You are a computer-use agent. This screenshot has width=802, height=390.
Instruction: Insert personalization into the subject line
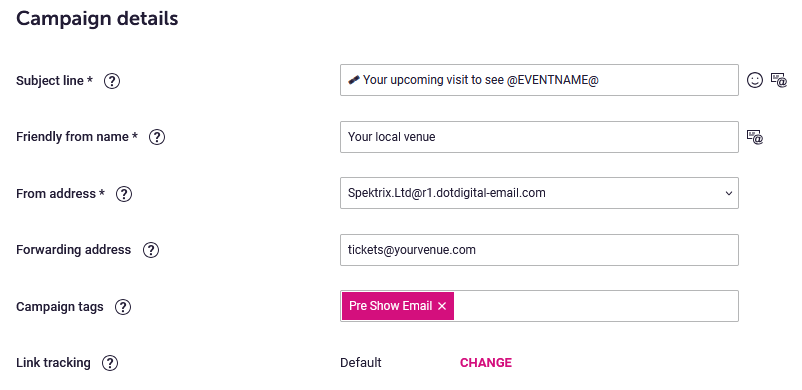coord(778,80)
